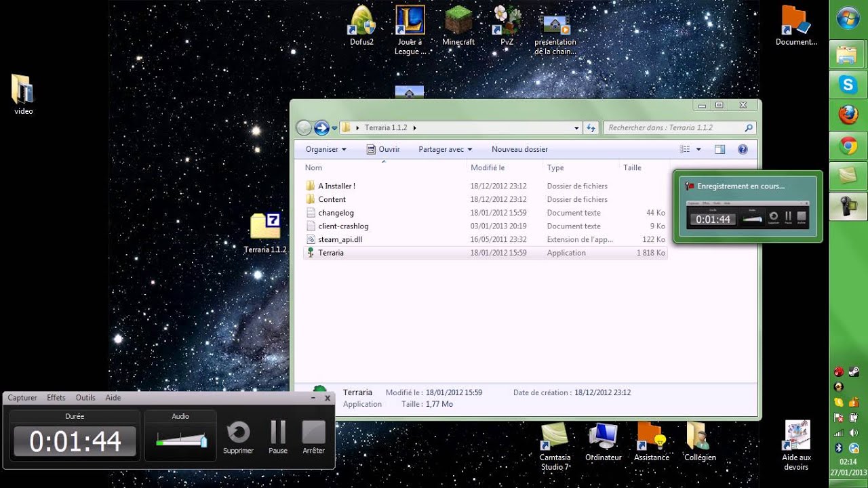The image size is (868, 488).
Task: Open the Ordinateur desktop icon
Action: 603,441
